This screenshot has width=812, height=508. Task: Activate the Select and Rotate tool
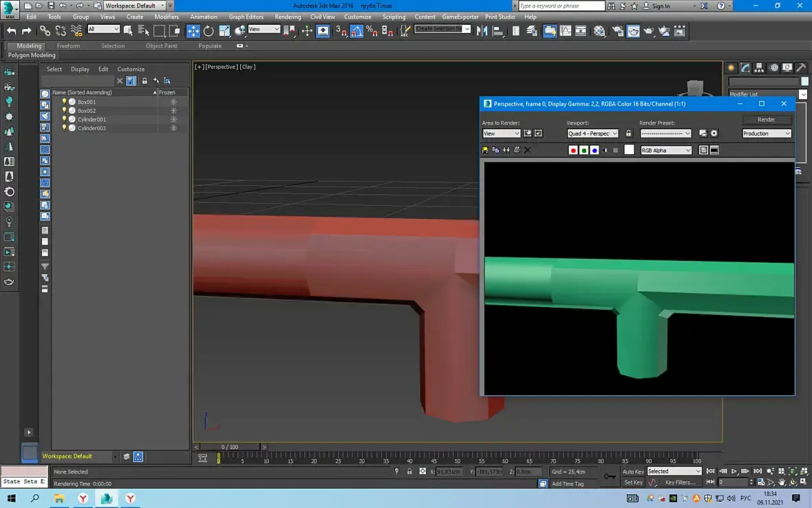209,31
